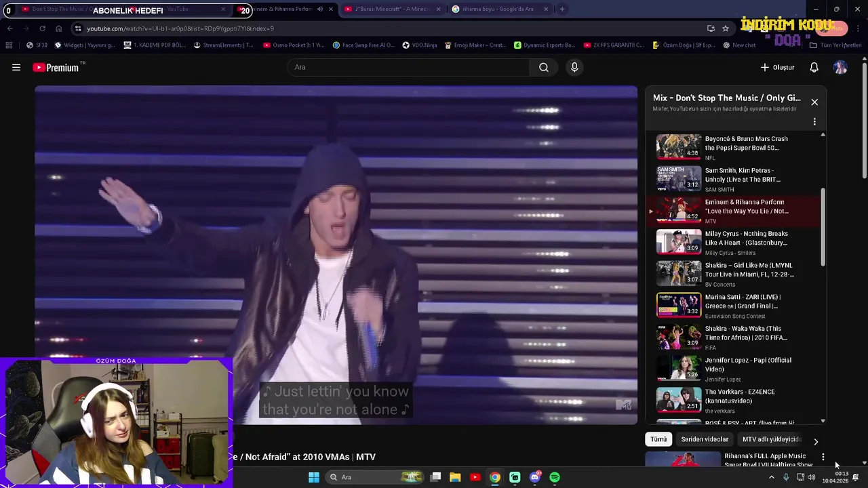Mute the Eminem & Rihanna tab audio icon

click(x=320, y=9)
